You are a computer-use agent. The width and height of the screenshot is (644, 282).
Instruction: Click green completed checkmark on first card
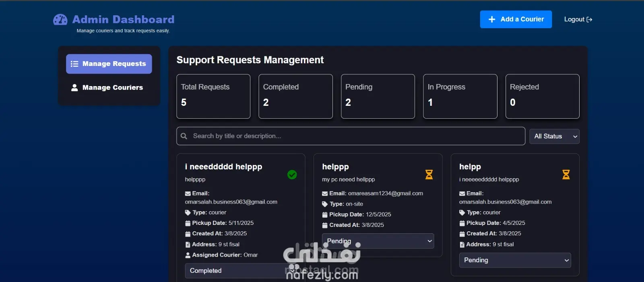292,175
